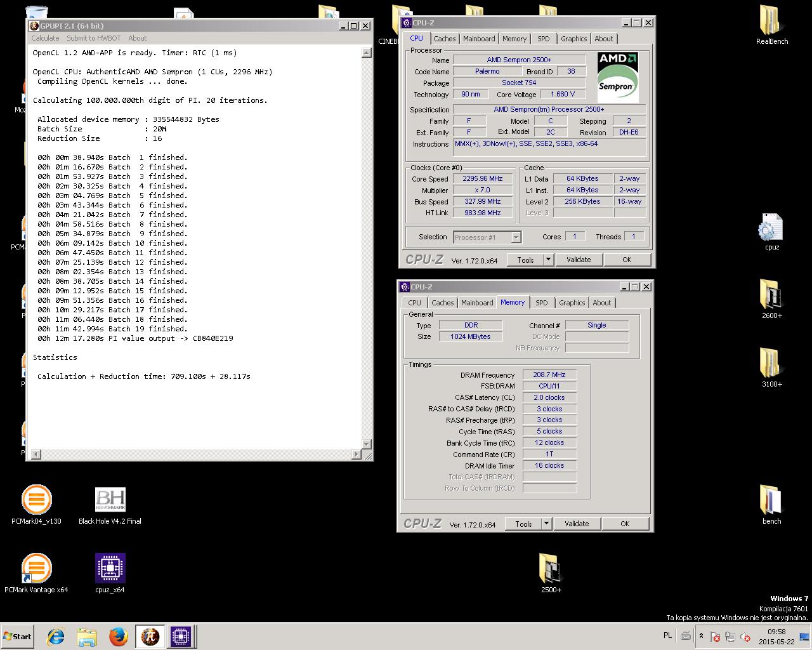Screen dimensions: 812x650
Task: Open the 2500+ folder icon
Action: coord(551,573)
